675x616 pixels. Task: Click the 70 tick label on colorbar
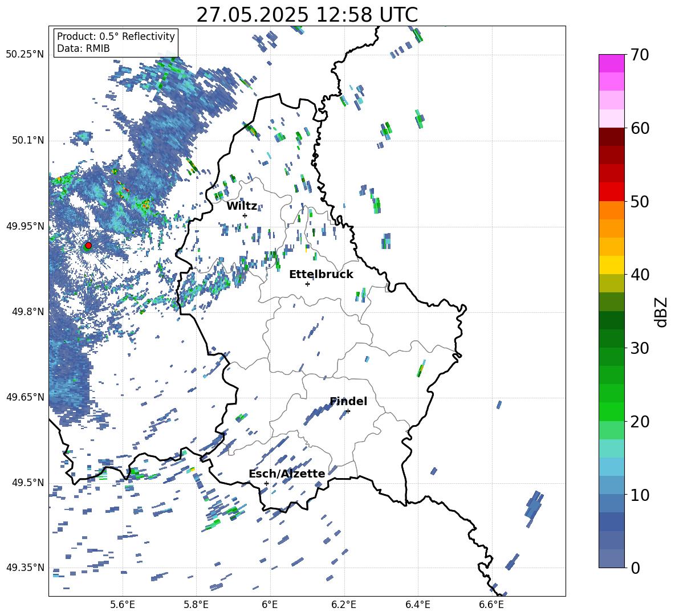(x=639, y=55)
